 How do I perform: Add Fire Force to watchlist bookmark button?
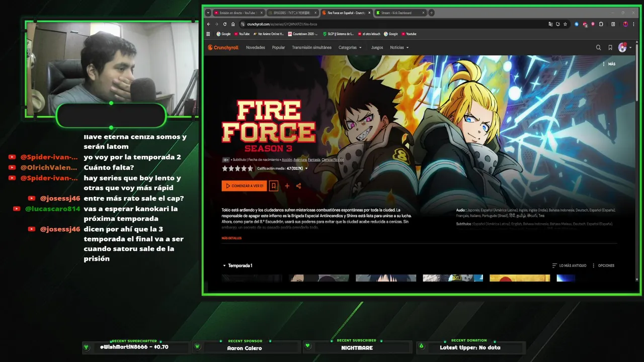click(x=273, y=186)
